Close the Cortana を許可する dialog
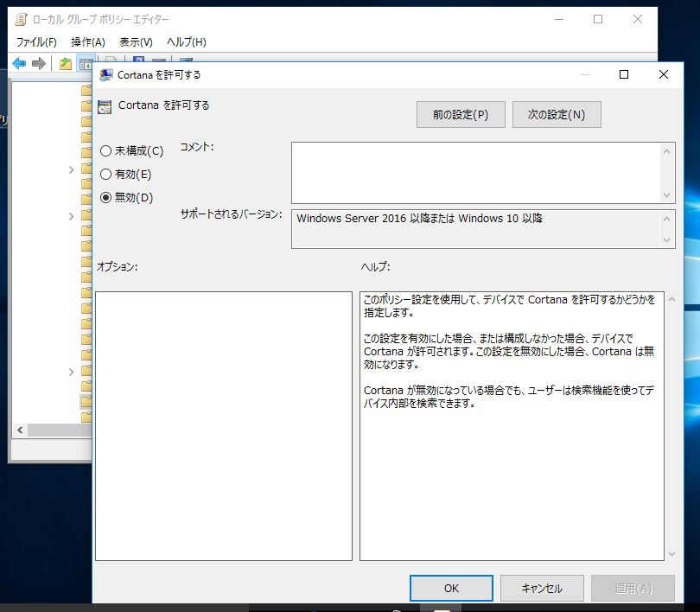Image resolution: width=700 pixels, height=612 pixels. [664, 74]
